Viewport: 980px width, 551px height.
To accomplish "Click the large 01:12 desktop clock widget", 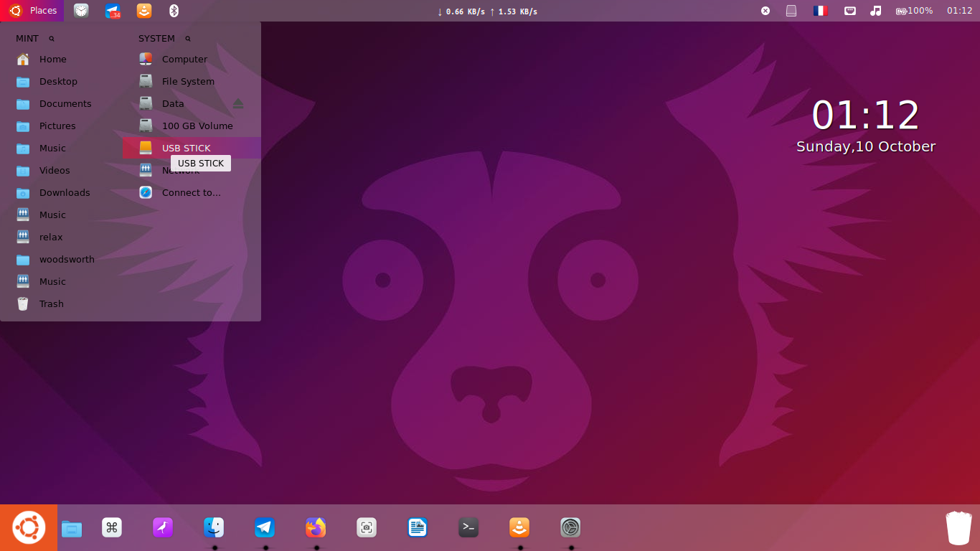I will click(866, 116).
